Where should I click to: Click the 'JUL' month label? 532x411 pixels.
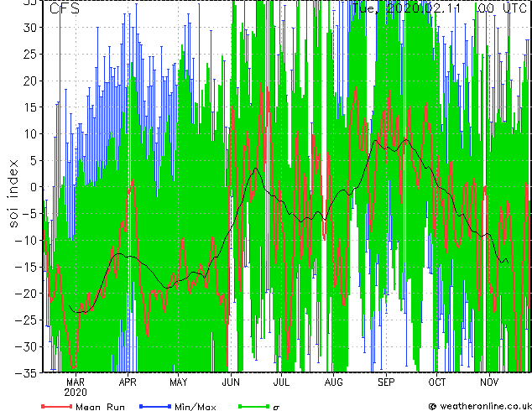[x=281, y=382]
